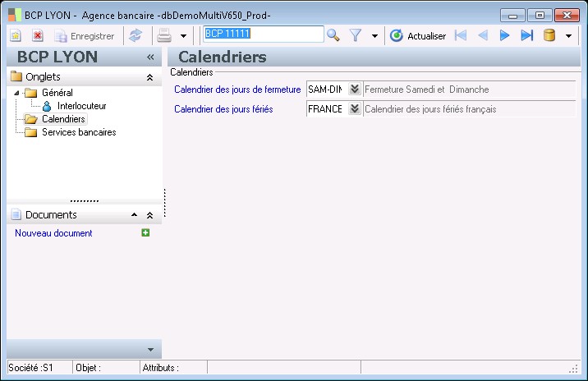Open the toolbar overflow dropdown arrow

click(568, 36)
